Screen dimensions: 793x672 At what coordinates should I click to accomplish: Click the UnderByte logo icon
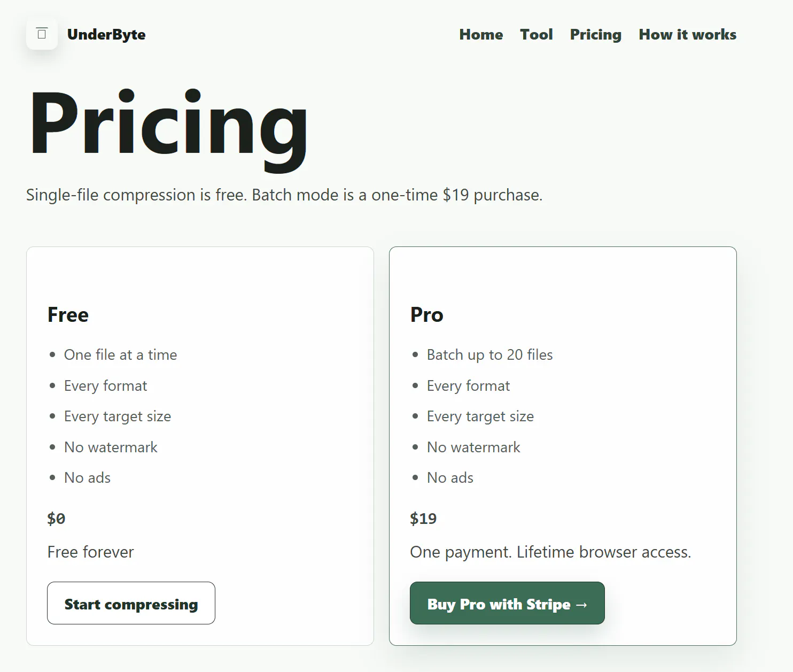[x=42, y=34]
